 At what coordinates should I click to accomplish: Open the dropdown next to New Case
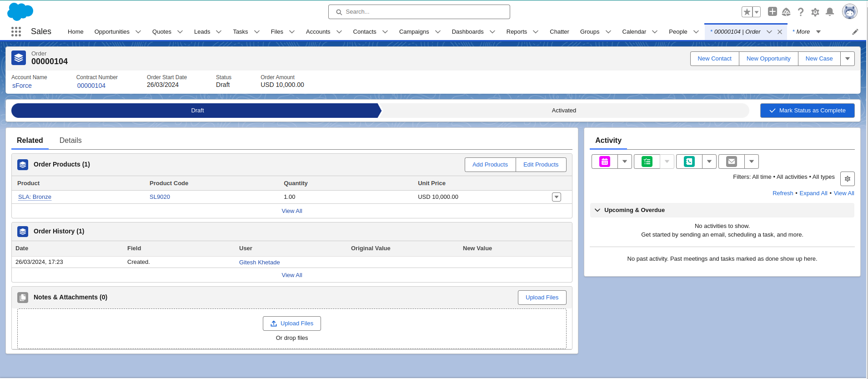[x=848, y=59]
